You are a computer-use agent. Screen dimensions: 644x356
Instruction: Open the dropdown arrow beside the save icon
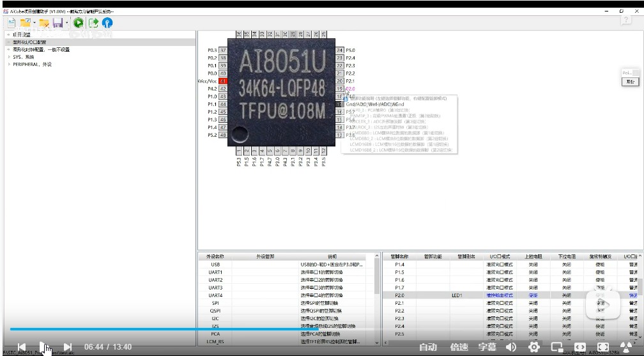pyautogui.click(x=66, y=24)
